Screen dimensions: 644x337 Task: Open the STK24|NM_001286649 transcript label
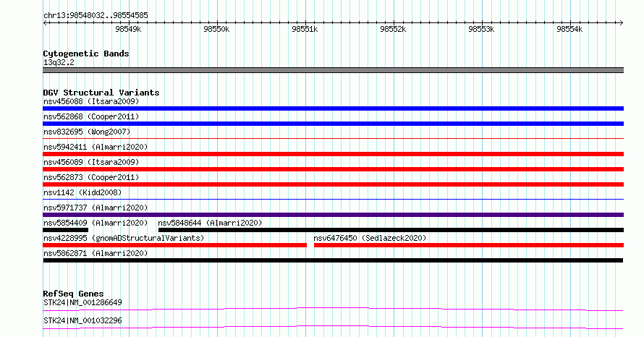[x=82, y=302]
